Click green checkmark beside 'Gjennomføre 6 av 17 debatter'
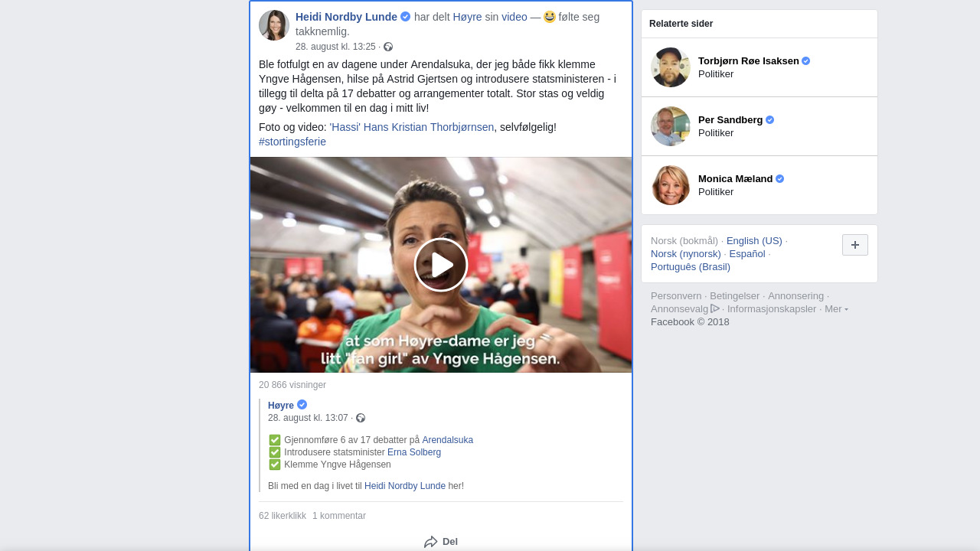 pyautogui.click(x=275, y=440)
